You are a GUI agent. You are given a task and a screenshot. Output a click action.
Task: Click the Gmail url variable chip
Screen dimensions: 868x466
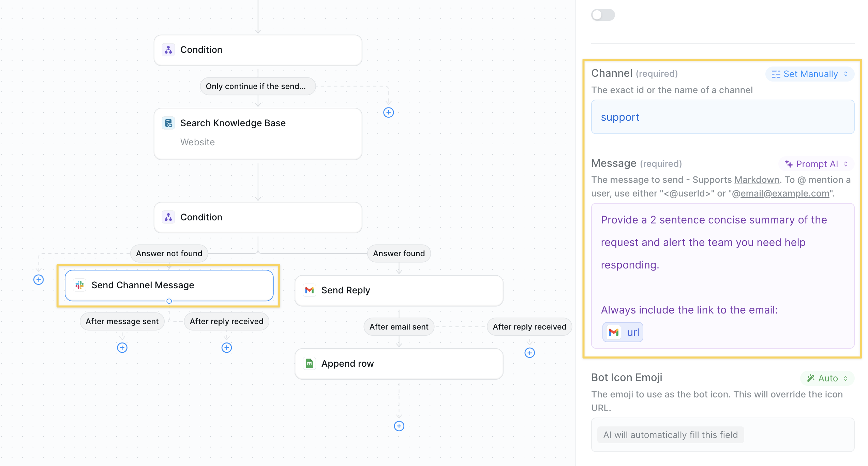[623, 332]
